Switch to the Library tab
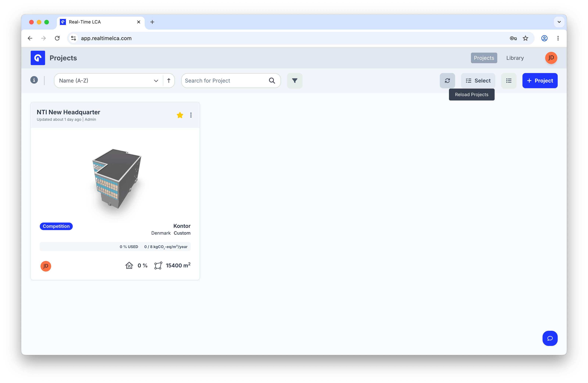 click(x=515, y=58)
